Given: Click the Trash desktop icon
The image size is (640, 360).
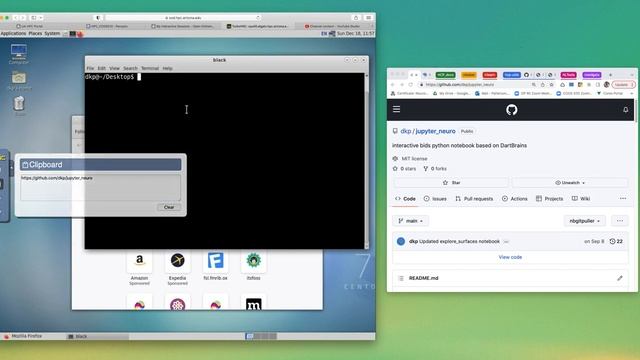Looking at the screenshot, I should click(19, 106).
